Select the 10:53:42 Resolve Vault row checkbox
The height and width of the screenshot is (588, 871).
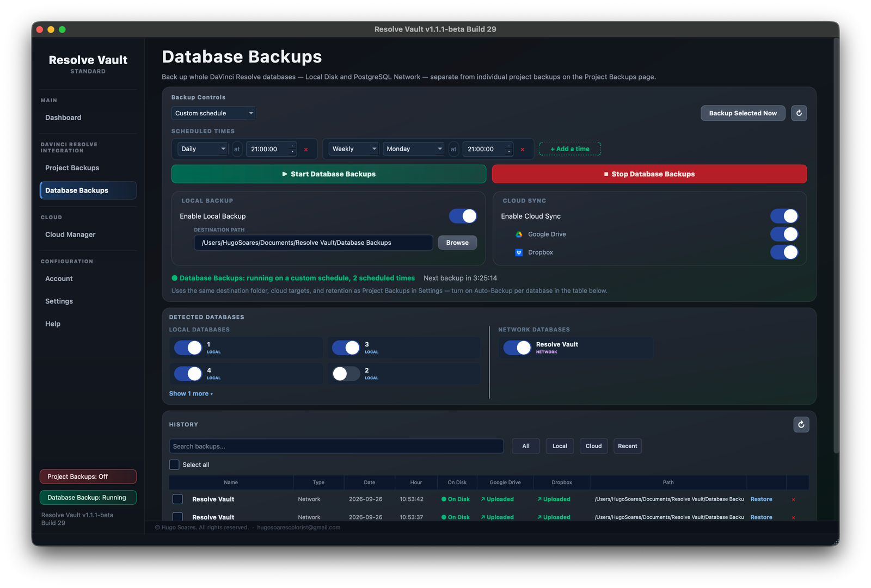[x=177, y=499]
